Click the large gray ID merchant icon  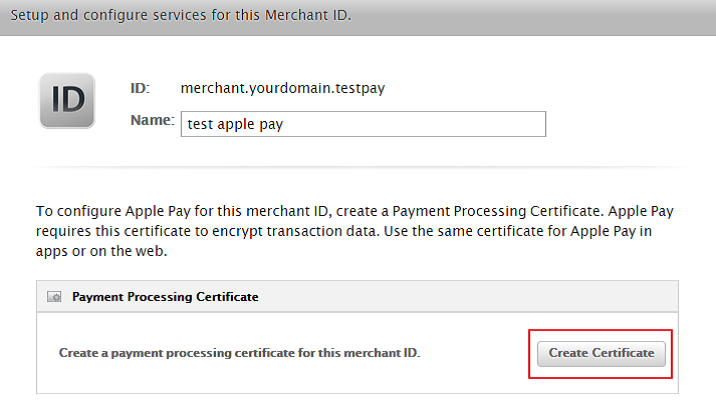[x=67, y=101]
